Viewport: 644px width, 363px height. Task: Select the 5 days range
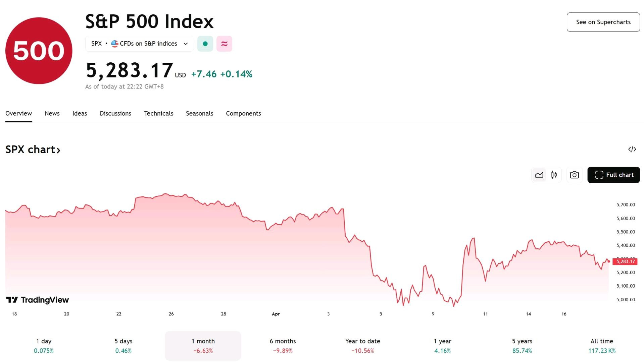[123, 346]
